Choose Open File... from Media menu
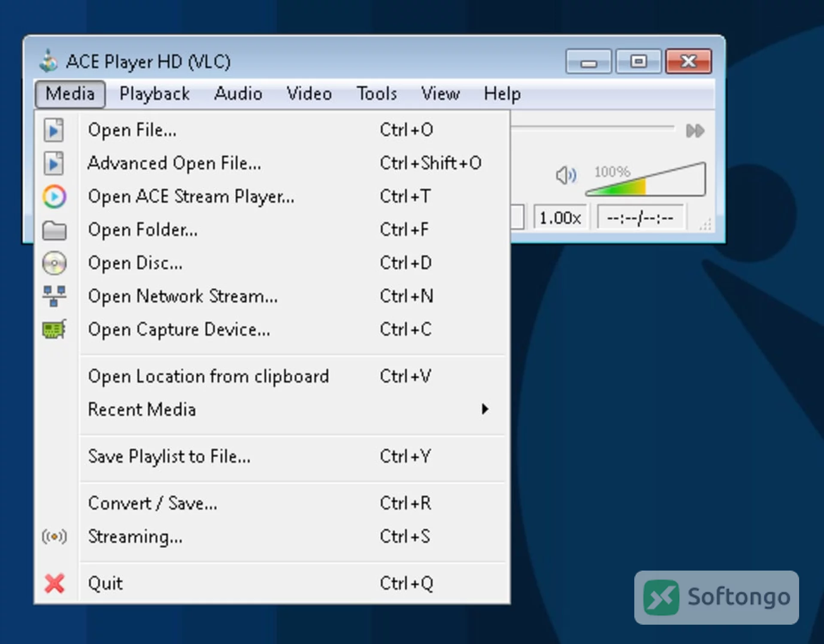 pyautogui.click(x=272, y=130)
